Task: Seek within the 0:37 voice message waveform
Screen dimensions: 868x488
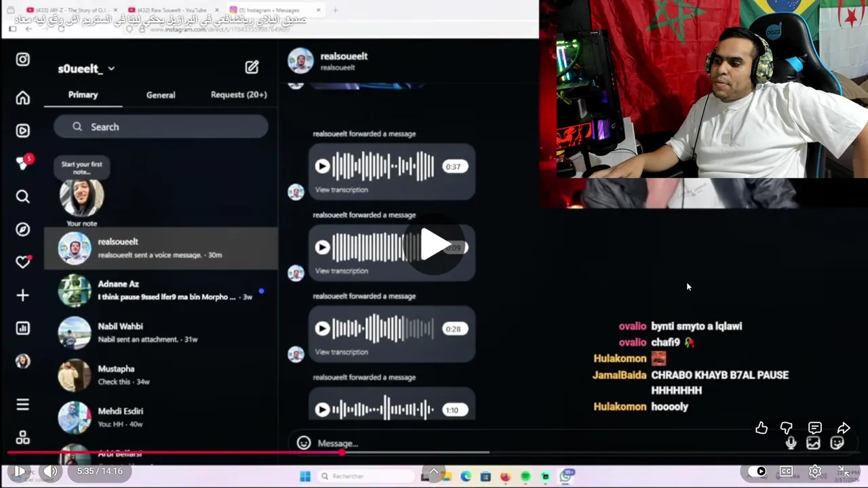Action: (x=382, y=167)
